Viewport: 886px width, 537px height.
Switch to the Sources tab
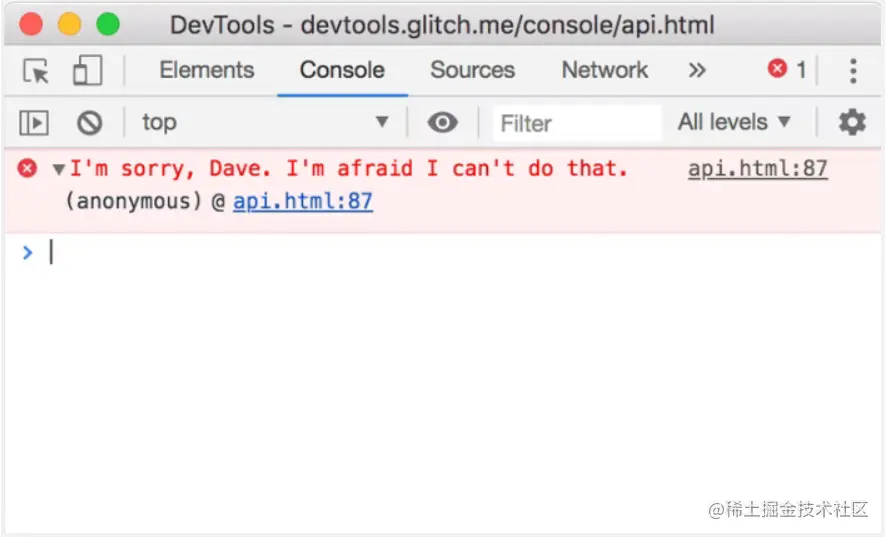472,70
